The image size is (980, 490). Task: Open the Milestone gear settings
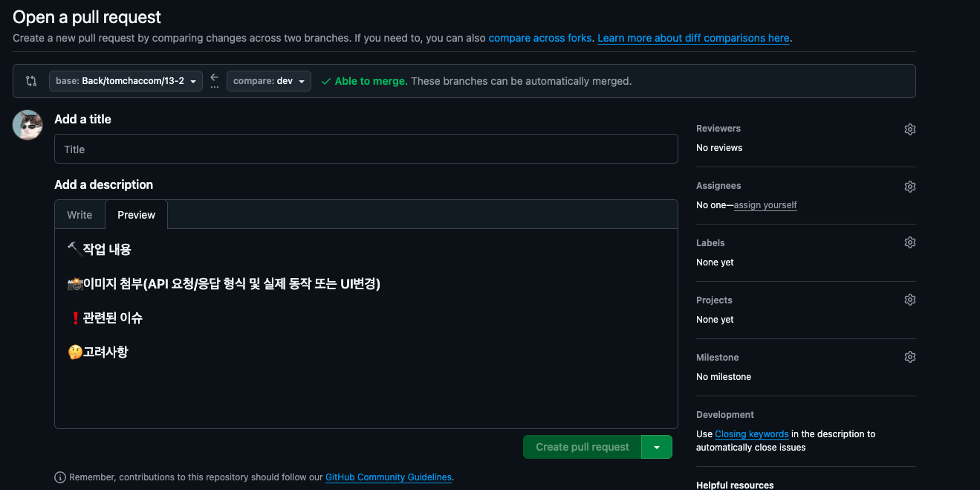point(910,357)
